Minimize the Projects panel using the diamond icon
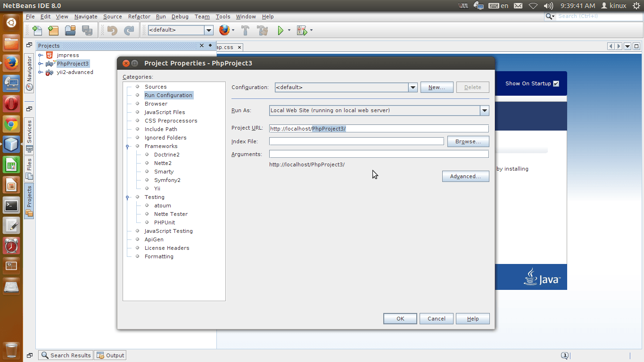644x362 pixels. 210,45
